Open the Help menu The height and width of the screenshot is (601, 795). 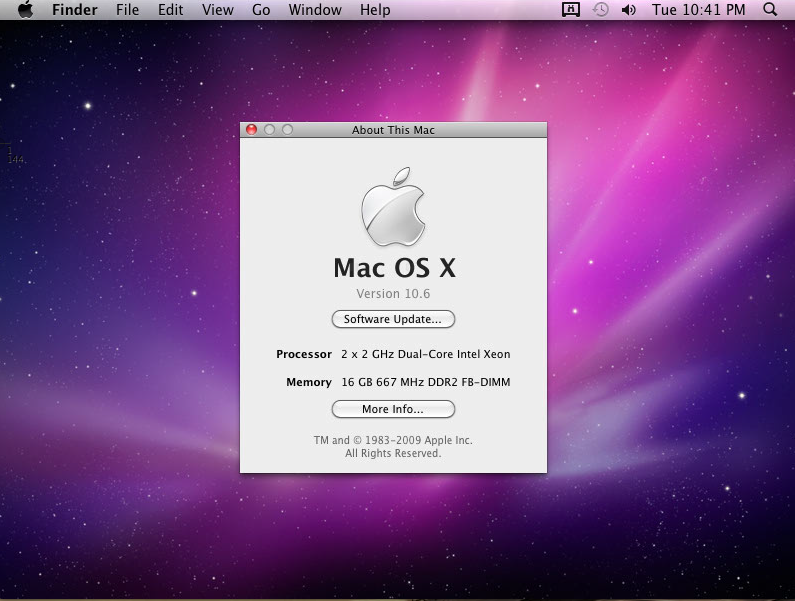click(x=375, y=10)
